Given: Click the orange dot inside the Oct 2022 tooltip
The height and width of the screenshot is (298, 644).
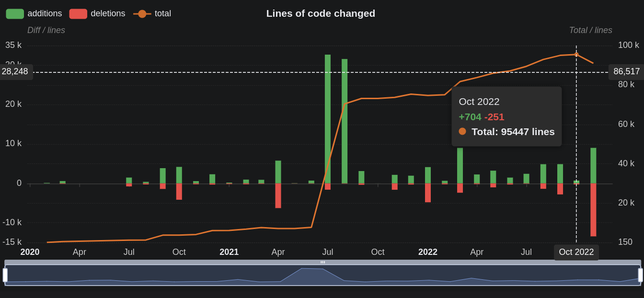Looking at the screenshot, I should [462, 131].
